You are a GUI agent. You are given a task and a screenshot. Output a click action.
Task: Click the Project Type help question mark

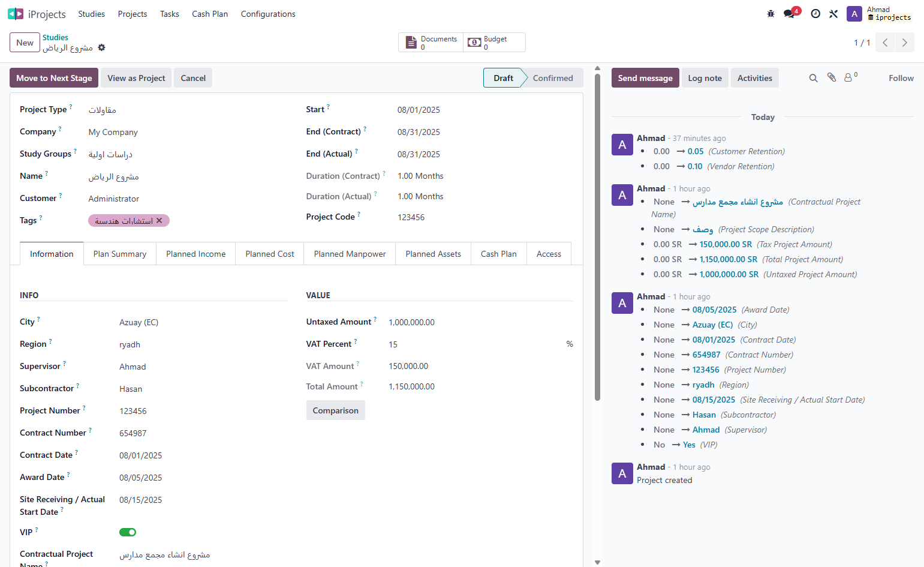point(71,107)
